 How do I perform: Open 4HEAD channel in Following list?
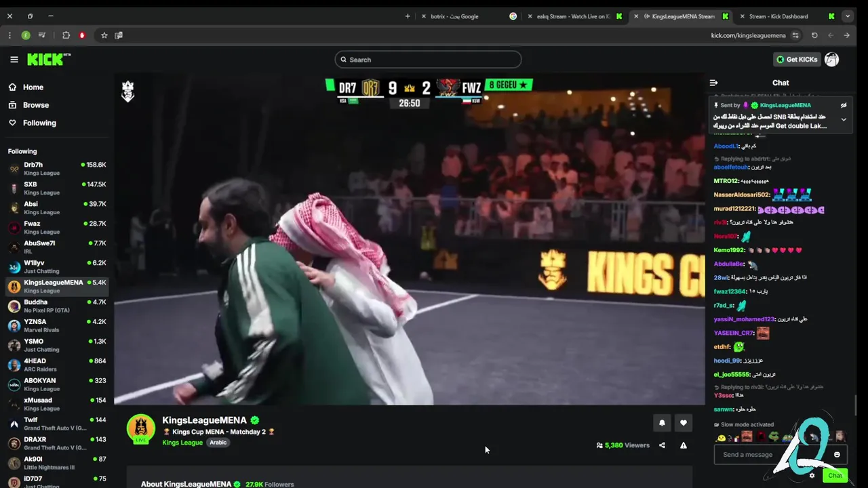[57, 365]
